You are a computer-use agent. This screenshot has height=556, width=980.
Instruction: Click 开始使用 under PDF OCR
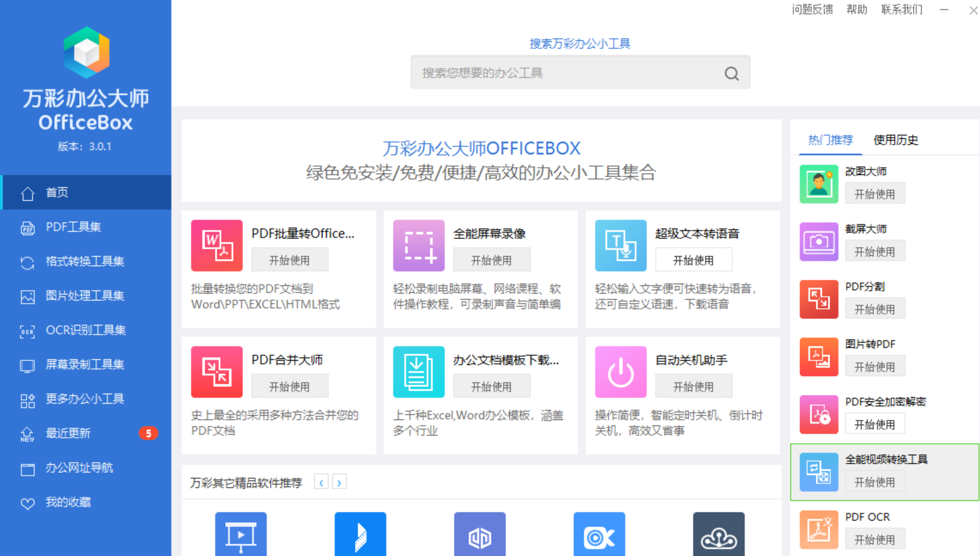(875, 540)
